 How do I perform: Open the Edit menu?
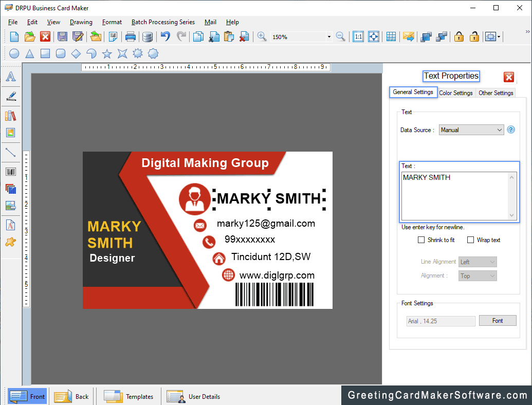point(32,22)
